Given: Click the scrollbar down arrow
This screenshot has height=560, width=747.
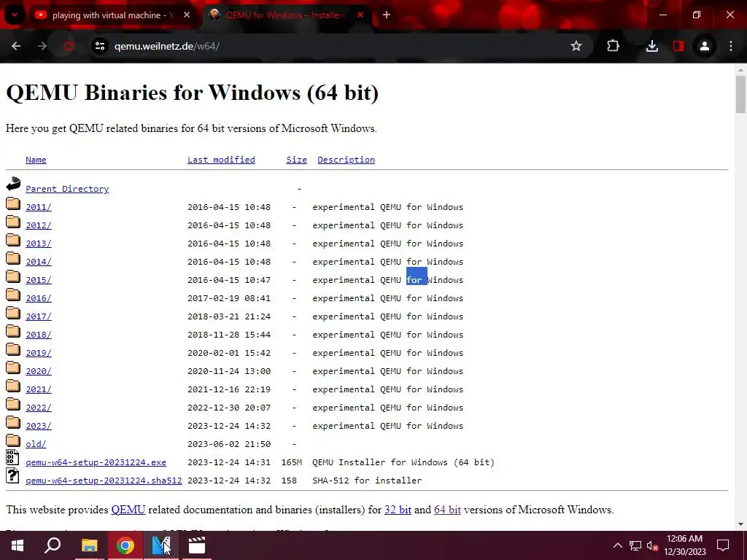Looking at the screenshot, I should 740,524.
